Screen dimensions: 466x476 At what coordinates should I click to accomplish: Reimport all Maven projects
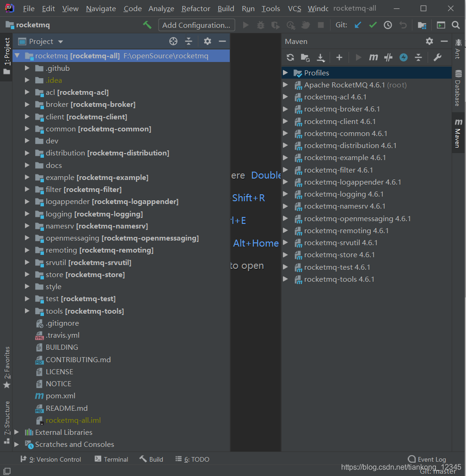(x=290, y=57)
